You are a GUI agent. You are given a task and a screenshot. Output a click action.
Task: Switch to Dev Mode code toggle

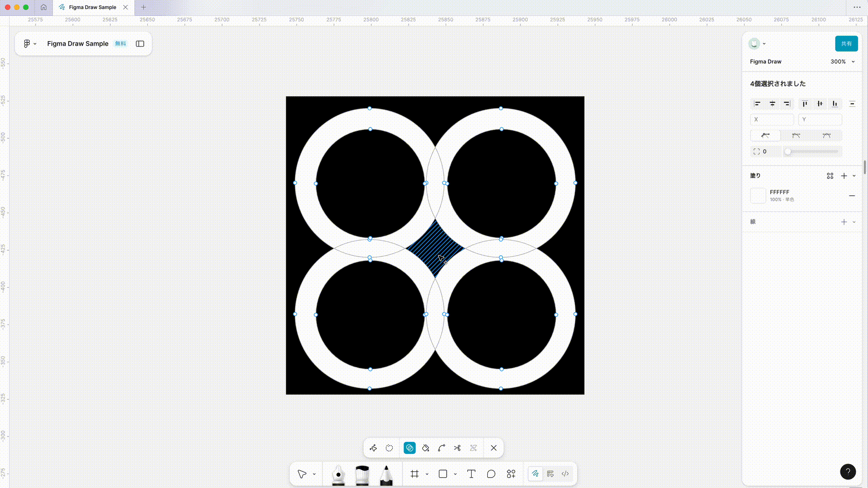(x=565, y=474)
